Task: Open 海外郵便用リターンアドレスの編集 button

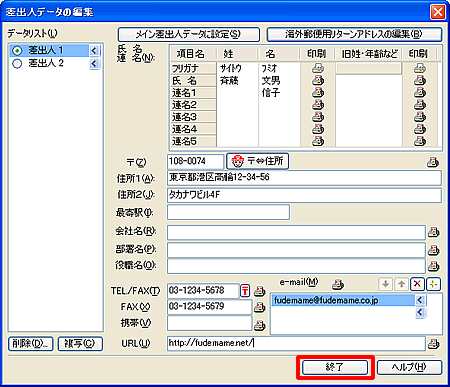Action: 355,34
